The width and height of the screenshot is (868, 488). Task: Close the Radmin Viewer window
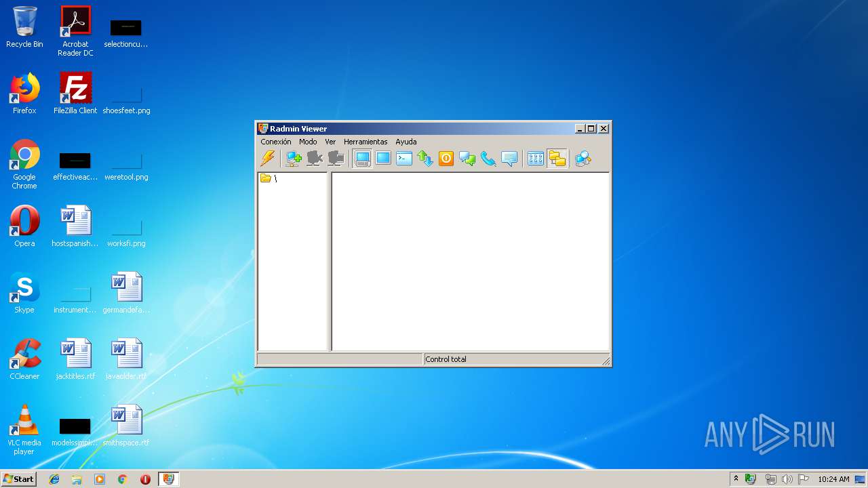604,128
